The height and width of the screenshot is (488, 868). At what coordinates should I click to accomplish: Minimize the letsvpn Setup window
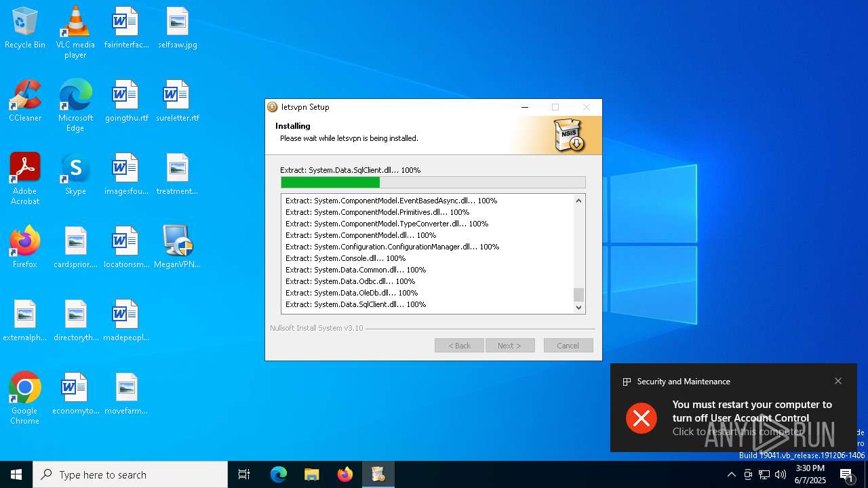coord(524,107)
